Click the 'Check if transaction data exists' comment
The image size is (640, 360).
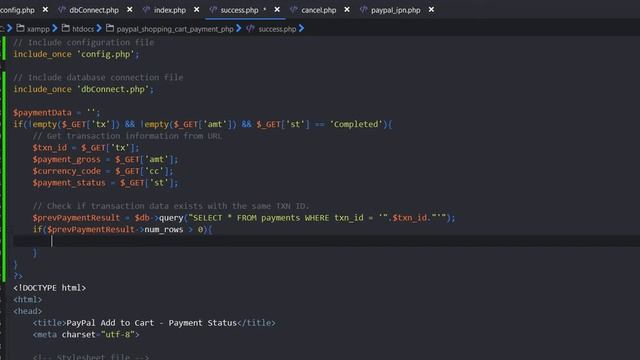pos(171,206)
